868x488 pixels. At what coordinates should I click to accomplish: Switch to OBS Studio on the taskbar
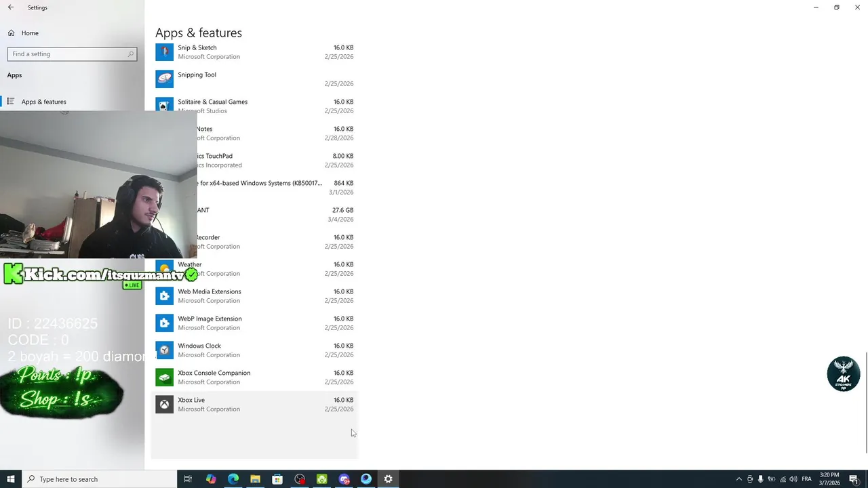(x=300, y=479)
